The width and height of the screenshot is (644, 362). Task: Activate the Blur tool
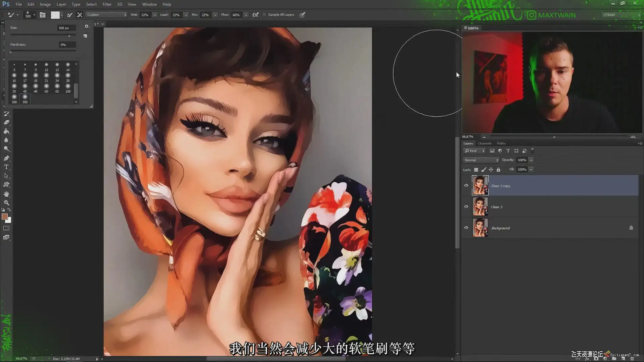click(6, 140)
